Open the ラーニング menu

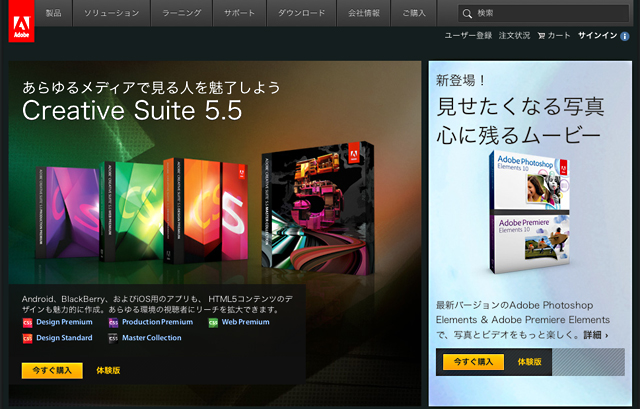click(x=182, y=13)
